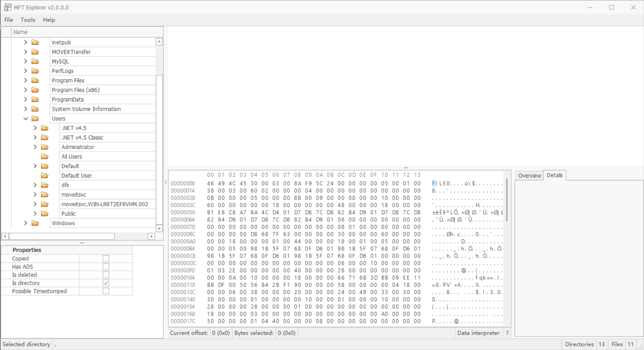Viewport: 644px width, 350px height.
Task: Click hex offset row 00000050
Action: pyautogui.click(x=183, y=212)
